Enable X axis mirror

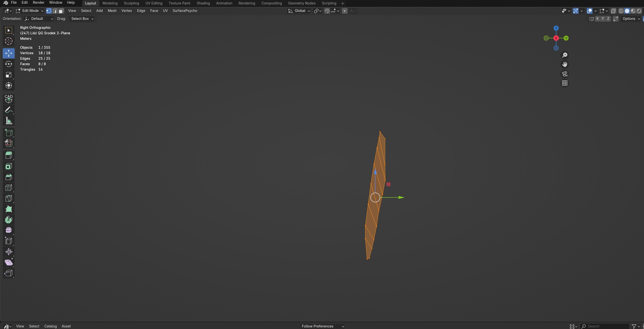pos(597,19)
